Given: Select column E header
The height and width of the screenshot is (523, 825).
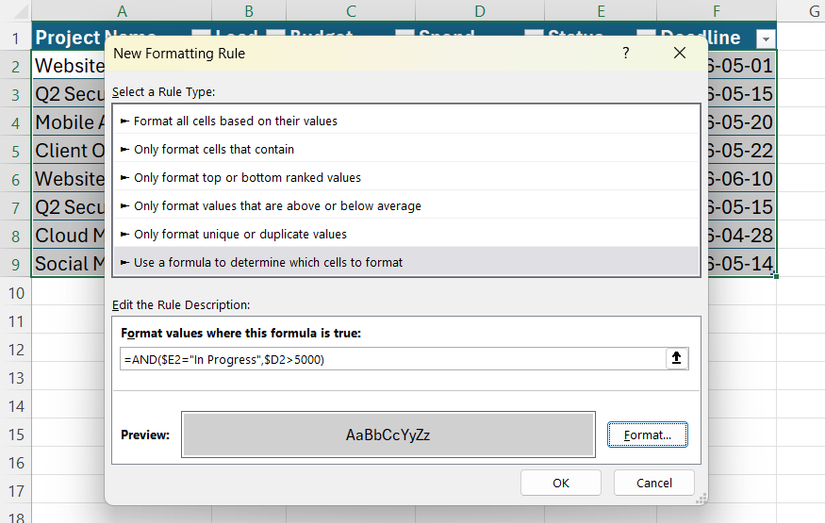Looking at the screenshot, I should [x=600, y=11].
